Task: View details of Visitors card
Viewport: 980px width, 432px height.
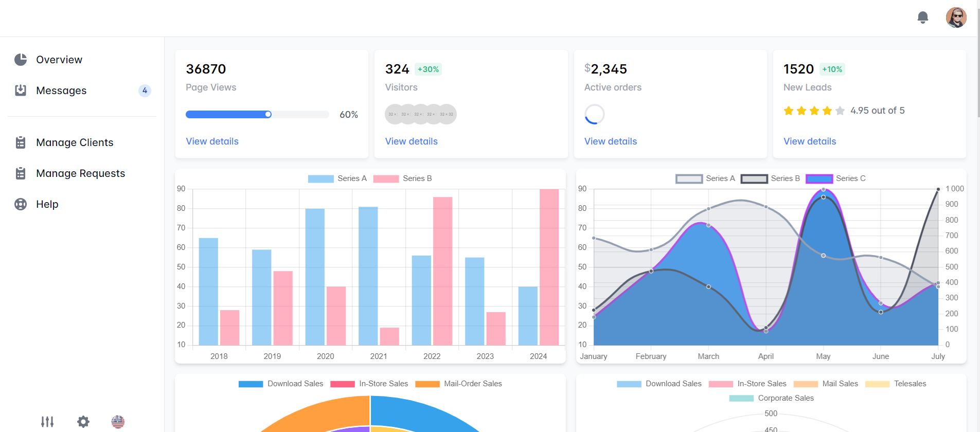Action: coord(411,141)
